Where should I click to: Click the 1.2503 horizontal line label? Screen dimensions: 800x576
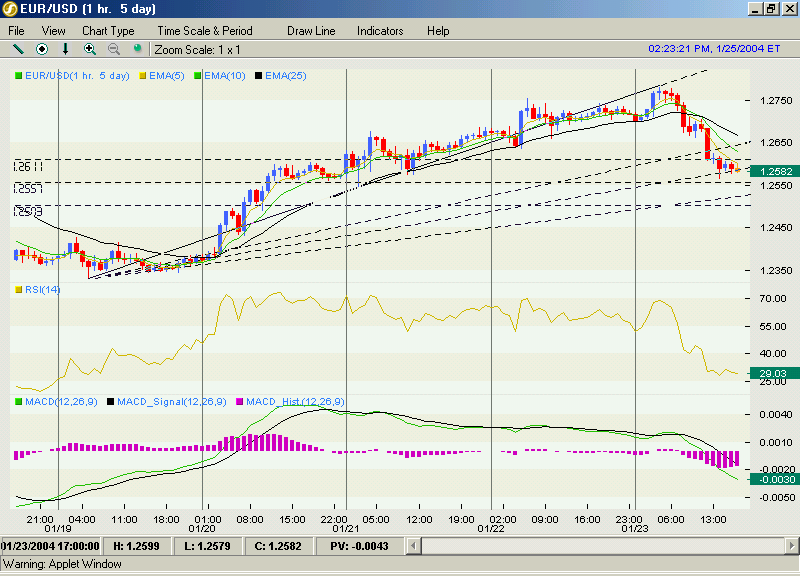coord(28,211)
